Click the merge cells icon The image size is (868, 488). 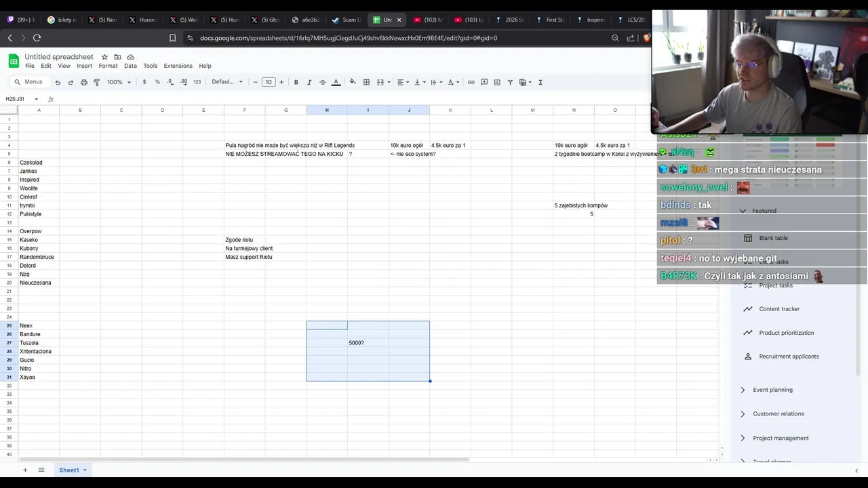point(380,82)
